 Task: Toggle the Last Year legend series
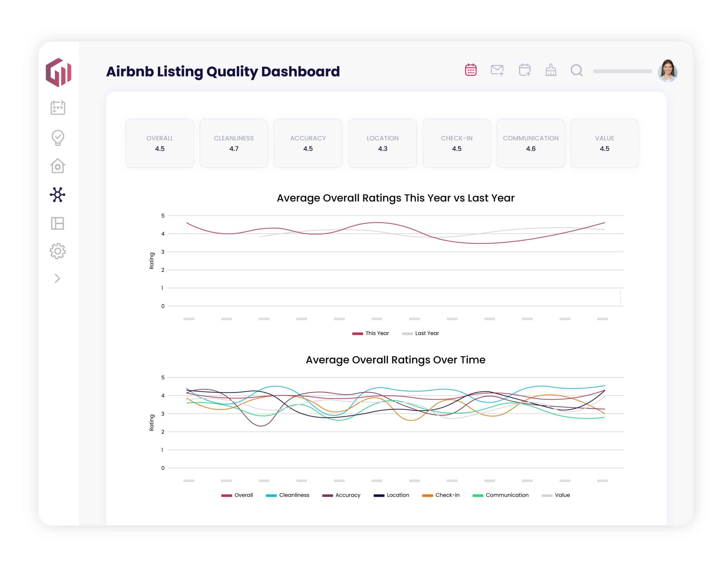[x=420, y=333]
